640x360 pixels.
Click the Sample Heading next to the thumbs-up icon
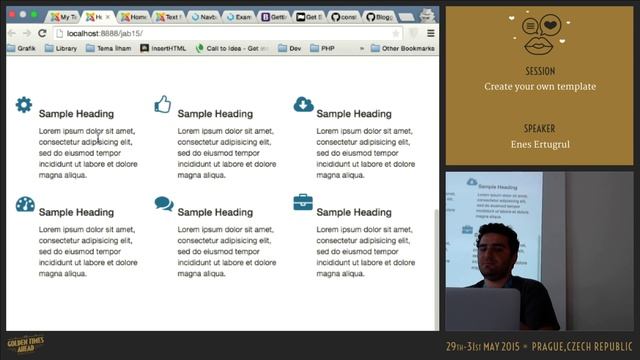(215, 113)
